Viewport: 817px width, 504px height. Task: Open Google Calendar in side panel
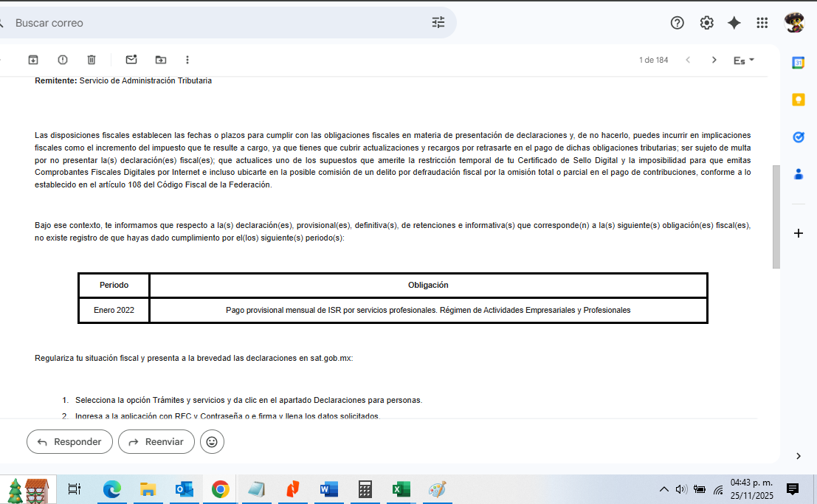pyautogui.click(x=798, y=63)
